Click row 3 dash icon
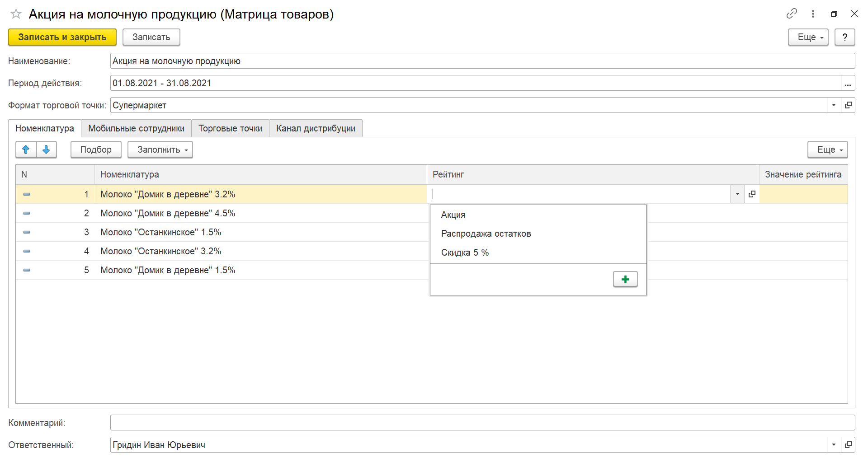Viewport: 868px width, 458px height. pos(27,232)
